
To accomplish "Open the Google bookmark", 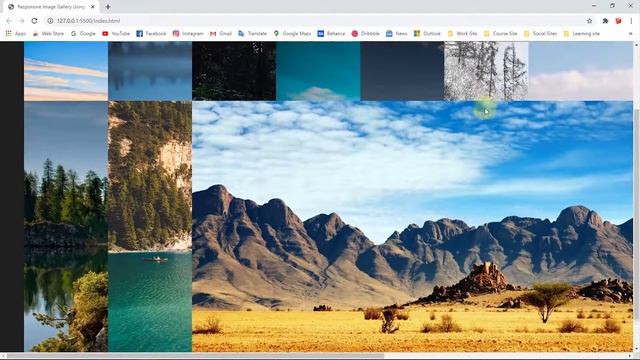I will click(x=83, y=33).
